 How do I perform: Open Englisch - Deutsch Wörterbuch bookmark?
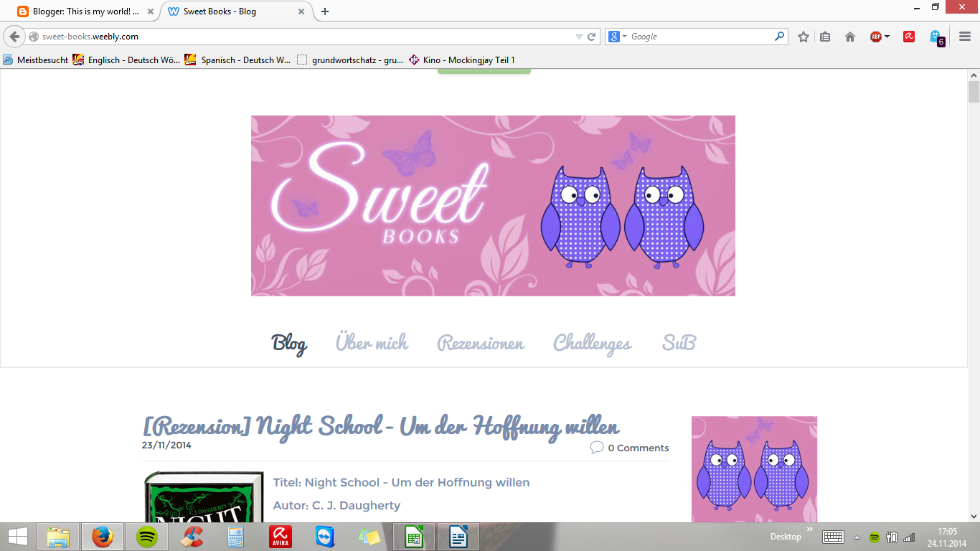tap(127, 60)
